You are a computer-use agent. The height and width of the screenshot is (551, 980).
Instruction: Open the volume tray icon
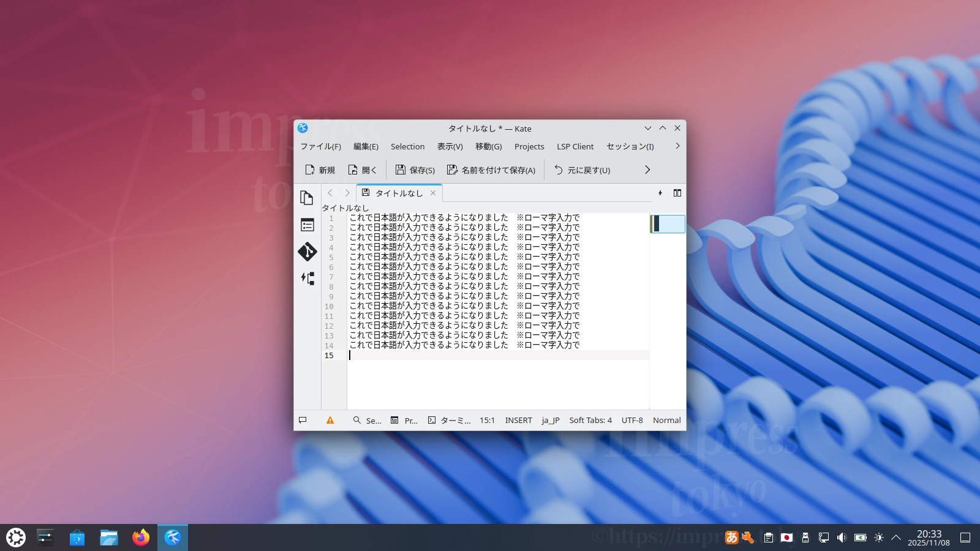pos(842,538)
